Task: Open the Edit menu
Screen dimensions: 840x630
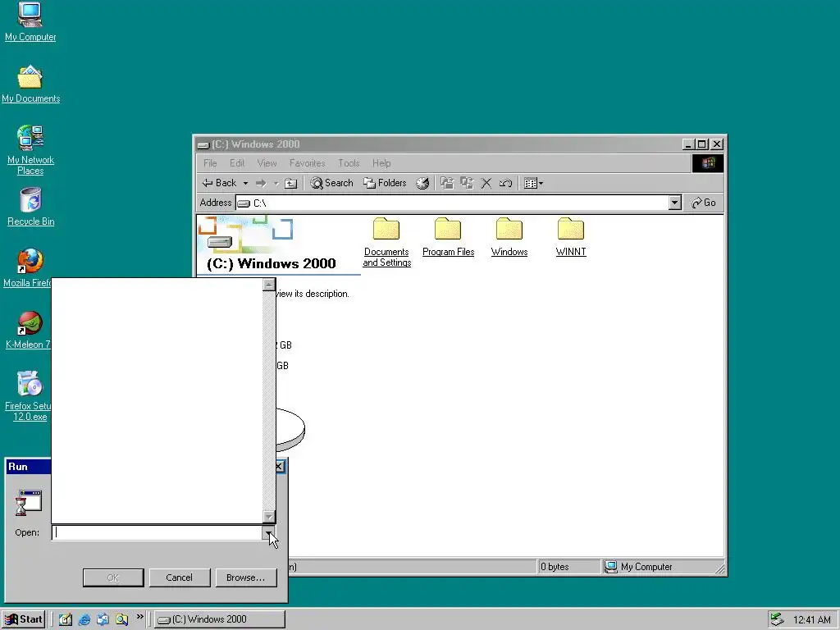Action: click(237, 163)
